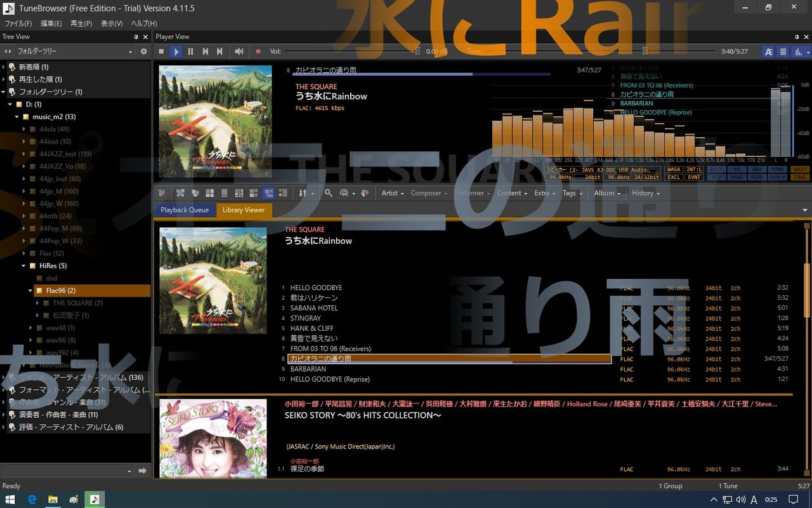
Task: Mute audio with the speaker icon
Action: pyautogui.click(x=239, y=51)
